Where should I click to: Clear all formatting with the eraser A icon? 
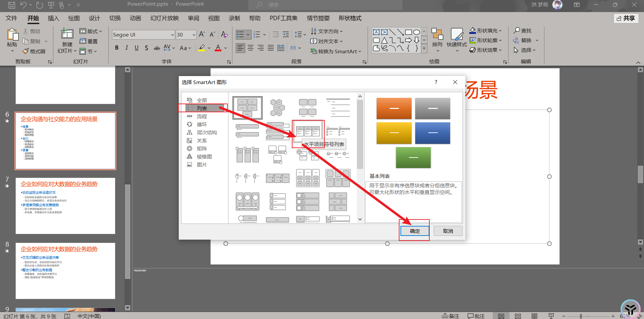pyautogui.click(x=224, y=35)
